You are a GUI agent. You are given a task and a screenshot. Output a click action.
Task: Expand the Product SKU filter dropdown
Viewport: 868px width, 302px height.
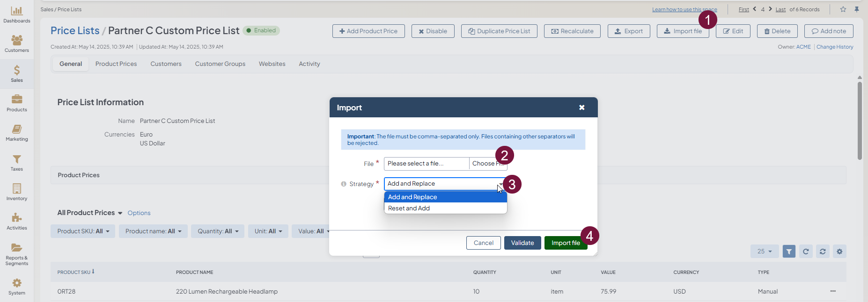[83, 231]
